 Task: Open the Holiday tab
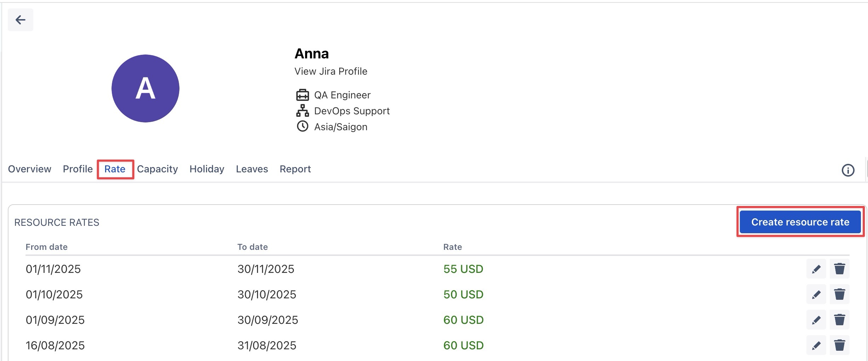click(207, 169)
